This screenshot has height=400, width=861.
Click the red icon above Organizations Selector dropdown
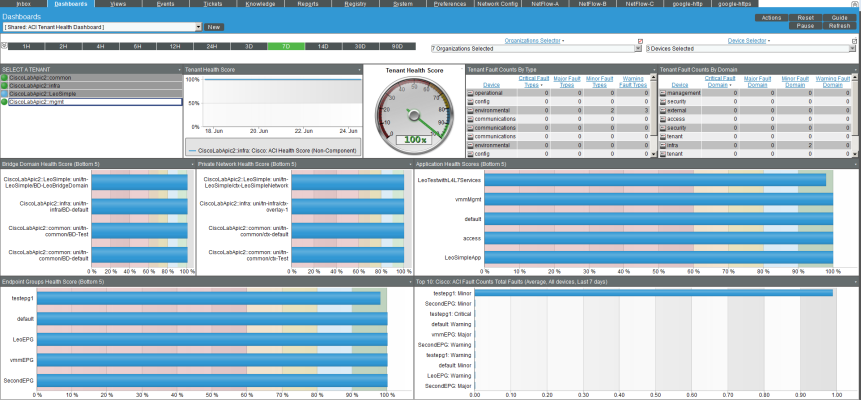point(638,41)
